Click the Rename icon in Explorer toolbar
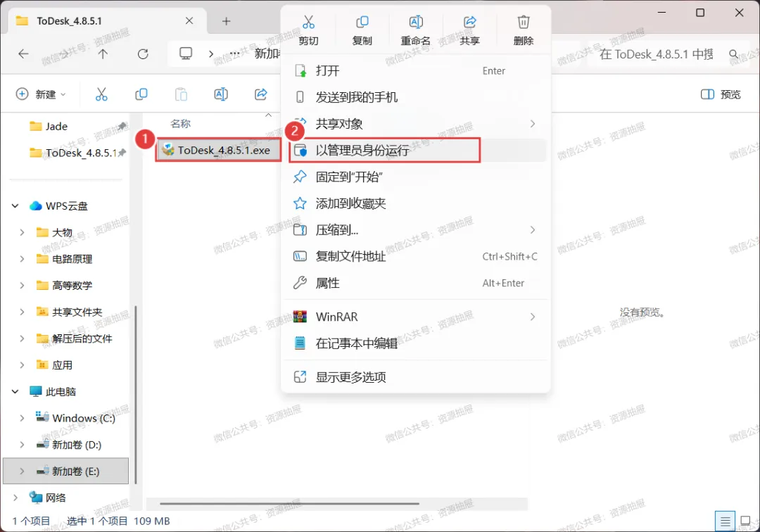 (x=221, y=94)
